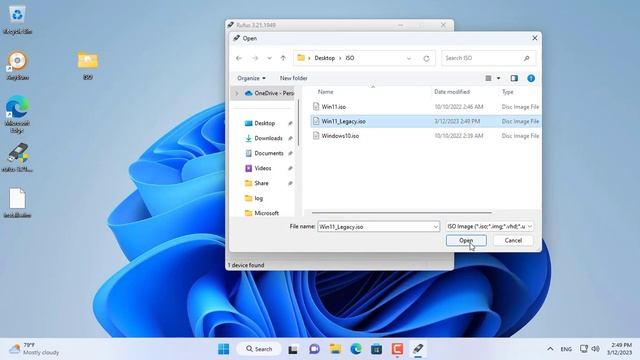Open Desktop in the navigation pane

tap(264, 123)
